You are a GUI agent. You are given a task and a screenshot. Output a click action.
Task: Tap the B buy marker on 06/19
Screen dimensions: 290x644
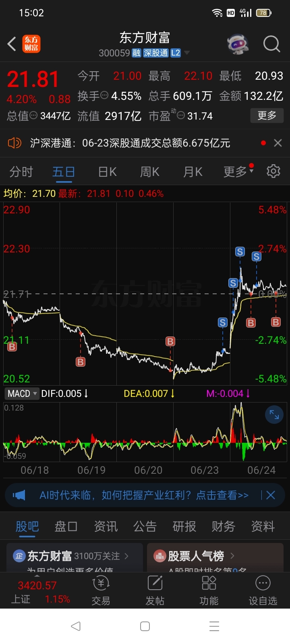click(81, 362)
